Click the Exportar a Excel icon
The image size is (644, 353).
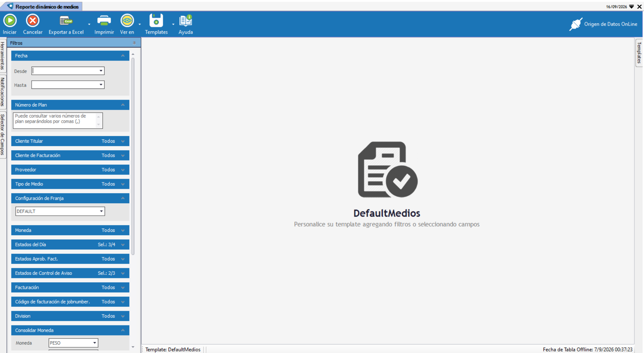[x=66, y=21]
